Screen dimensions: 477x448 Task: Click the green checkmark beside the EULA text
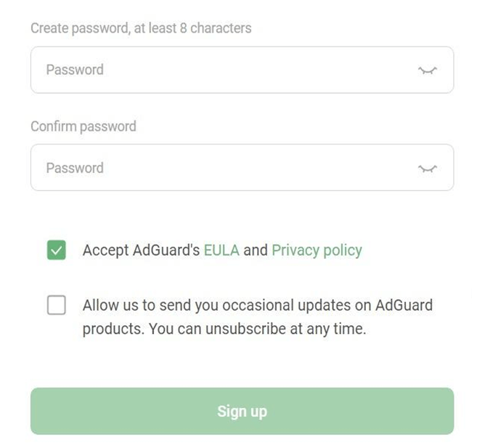[56, 251]
